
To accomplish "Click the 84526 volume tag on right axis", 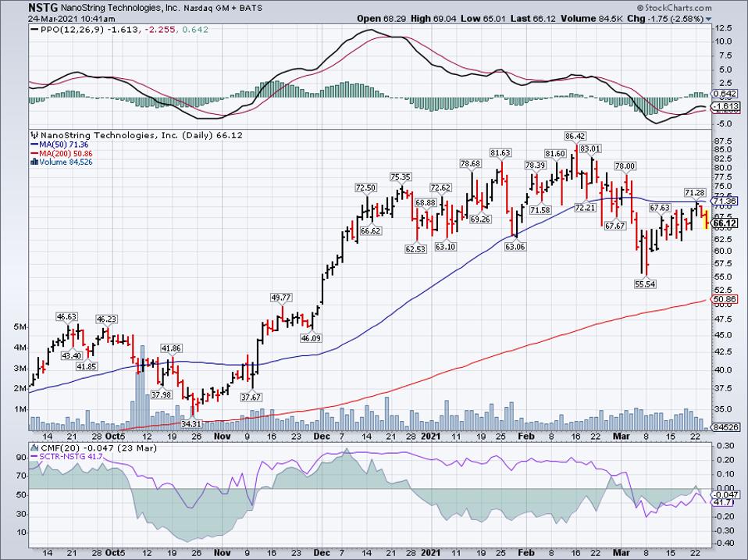I will coord(725,427).
